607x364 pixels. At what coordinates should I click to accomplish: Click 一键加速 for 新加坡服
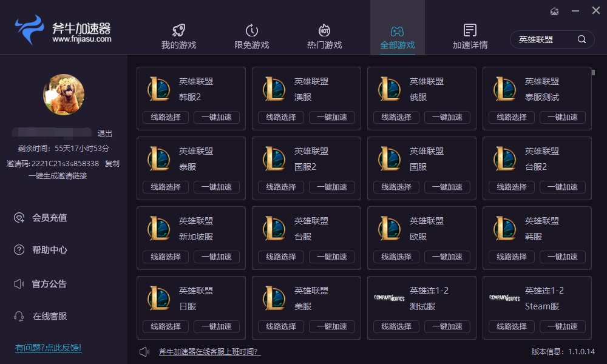[x=217, y=257]
